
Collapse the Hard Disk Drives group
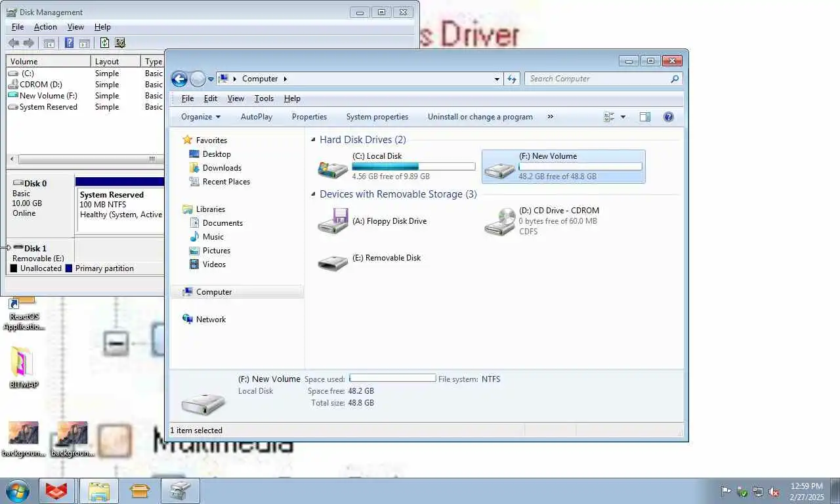(314, 140)
